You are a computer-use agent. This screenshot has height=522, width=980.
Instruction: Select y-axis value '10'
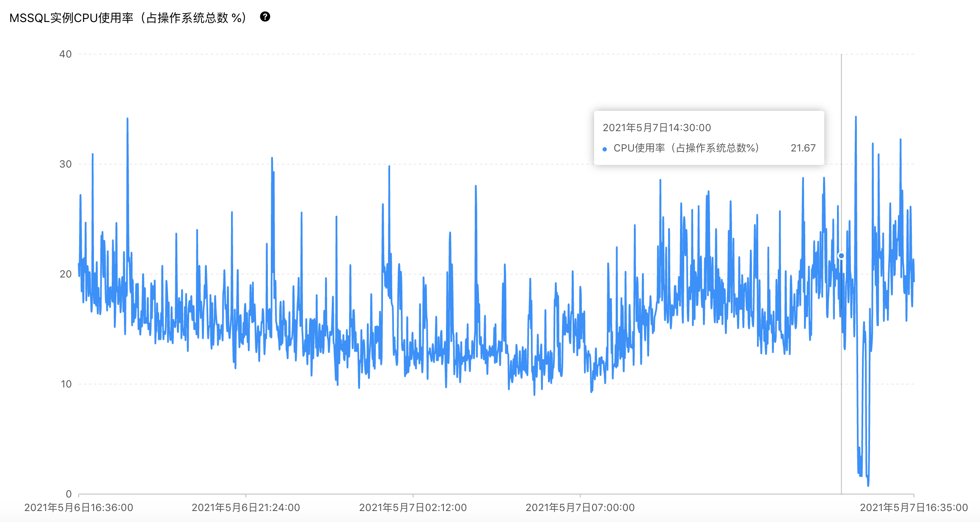(x=66, y=384)
